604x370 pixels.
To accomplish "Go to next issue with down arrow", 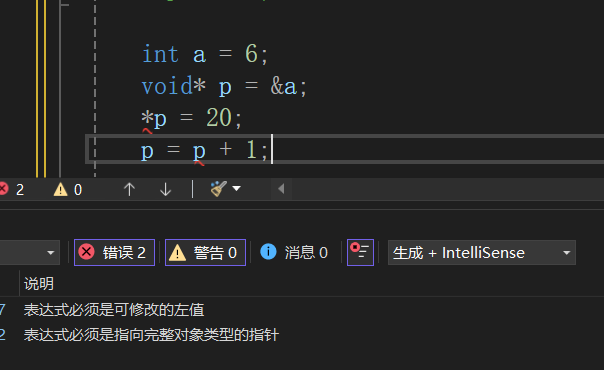I will click(166, 189).
